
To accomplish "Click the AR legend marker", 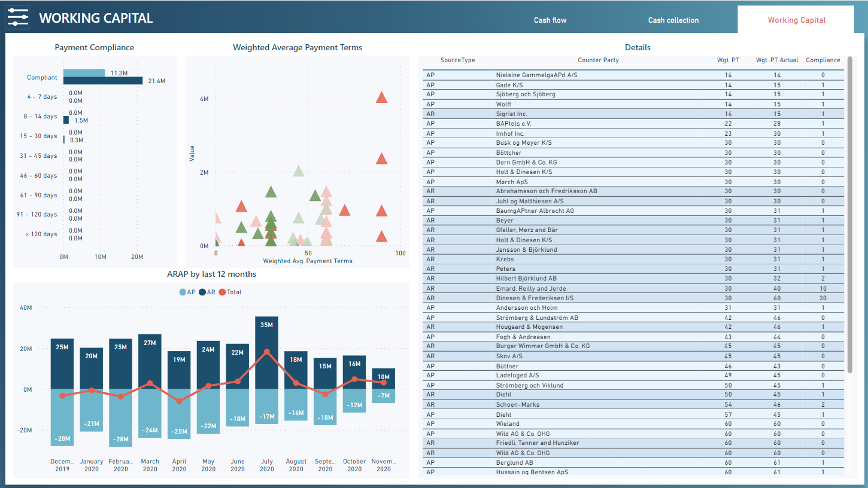I will tap(202, 292).
